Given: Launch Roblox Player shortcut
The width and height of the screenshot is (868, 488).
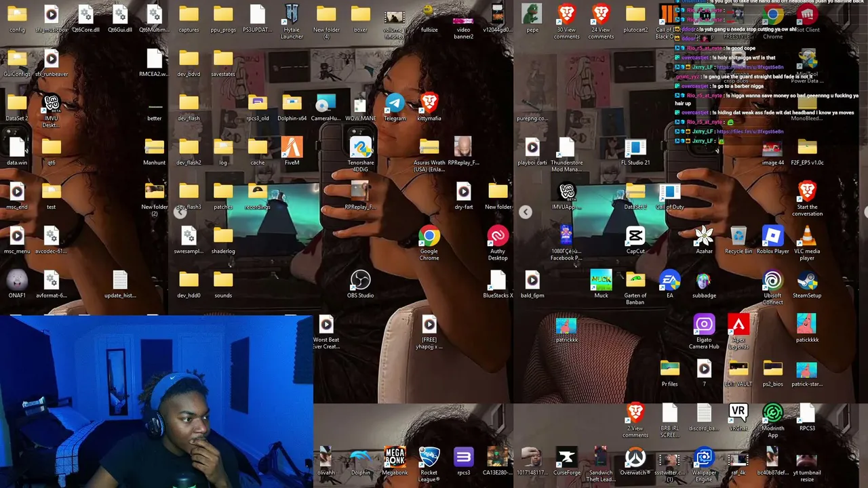Looking at the screenshot, I should coord(772,236).
